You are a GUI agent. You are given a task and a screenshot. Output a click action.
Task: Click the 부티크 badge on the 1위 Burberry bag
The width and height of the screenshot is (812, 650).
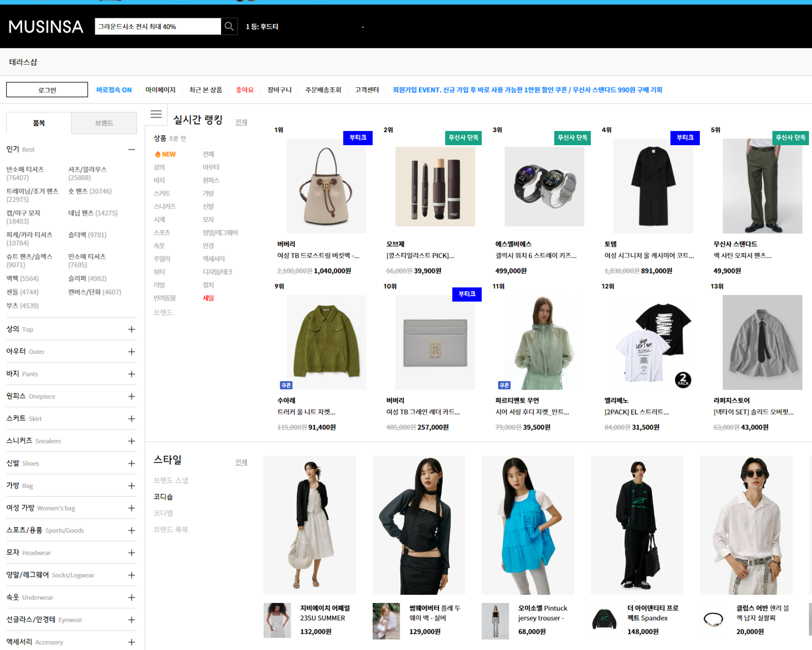pos(358,138)
